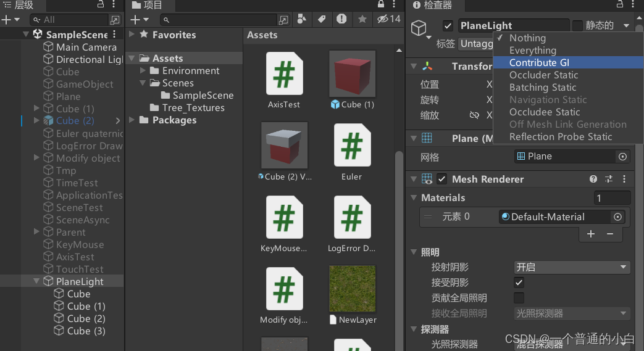The width and height of the screenshot is (644, 351).
Task: Toggle Mesh Renderer enabled checkbox
Action: pyautogui.click(x=442, y=179)
